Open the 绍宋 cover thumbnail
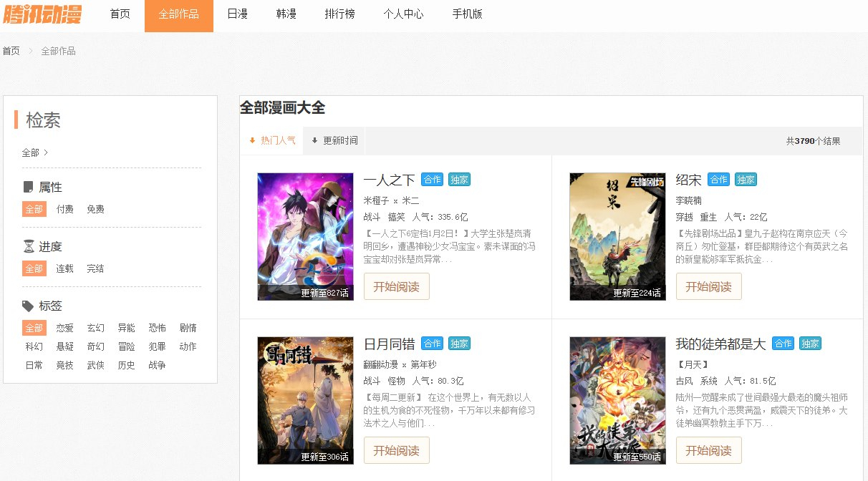868x481 pixels. tap(618, 236)
